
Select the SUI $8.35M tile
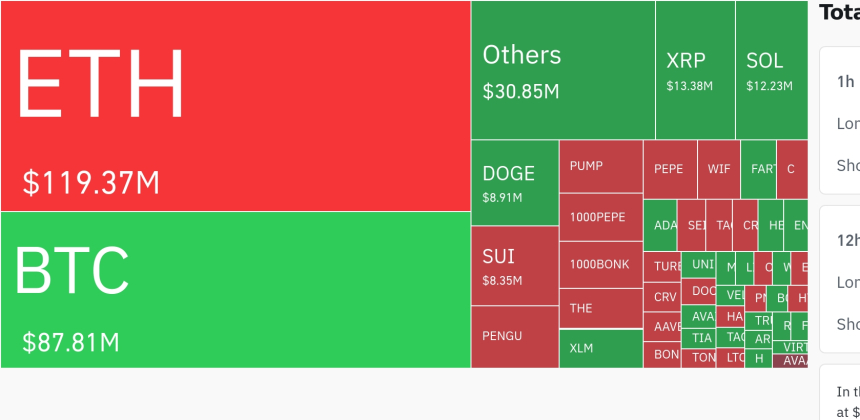click(515, 265)
